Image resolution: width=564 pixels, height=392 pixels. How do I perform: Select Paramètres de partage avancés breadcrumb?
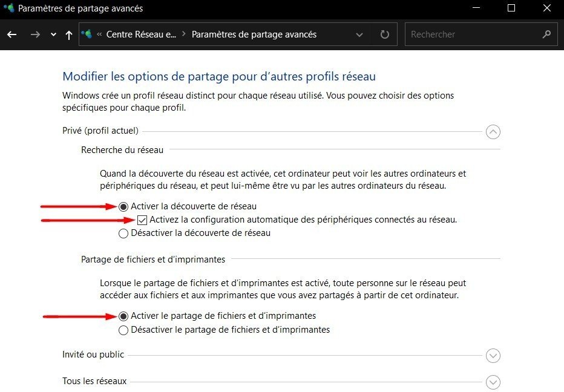(254, 34)
